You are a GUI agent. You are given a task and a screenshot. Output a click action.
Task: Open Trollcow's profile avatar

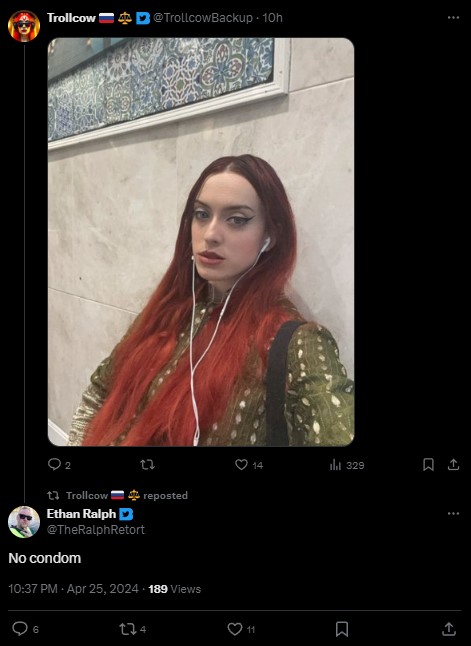(x=24, y=26)
